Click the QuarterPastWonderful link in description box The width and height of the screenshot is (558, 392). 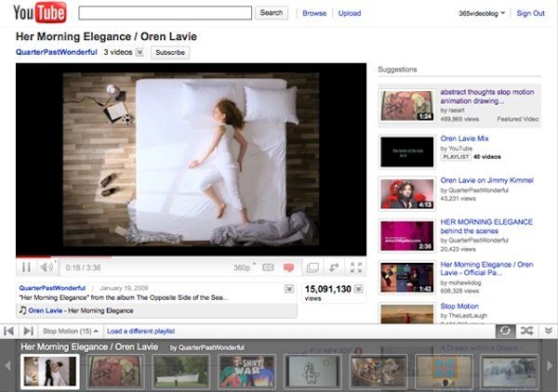pyautogui.click(x=52, y=288)
